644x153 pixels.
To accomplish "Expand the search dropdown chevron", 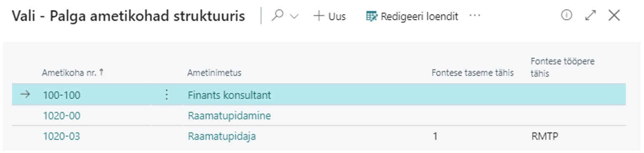I will [294, 16].
